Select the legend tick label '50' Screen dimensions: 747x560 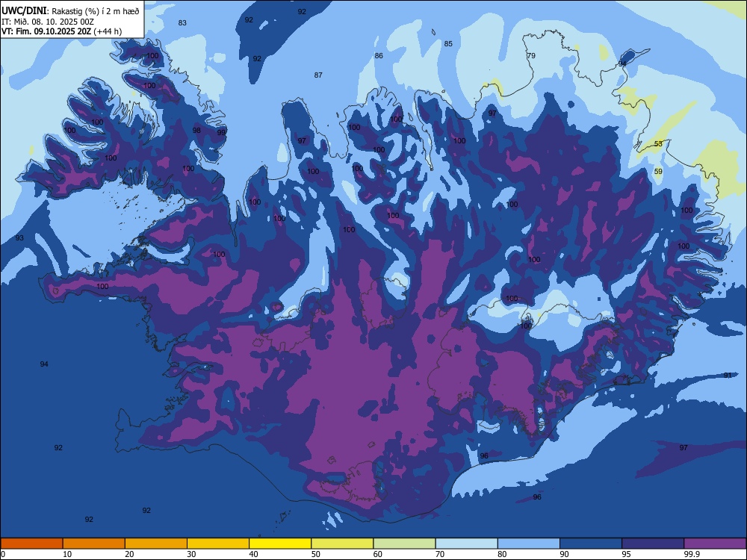(316, 554)
